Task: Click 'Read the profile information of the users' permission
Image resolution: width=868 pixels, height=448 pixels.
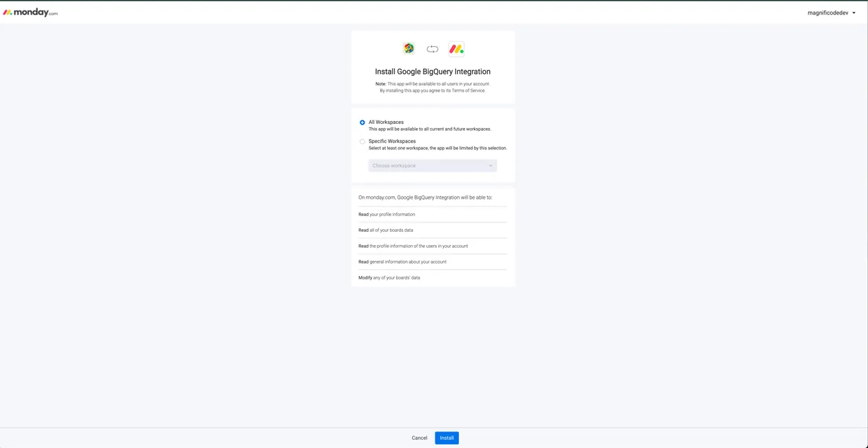Action: click(x=413, y=246)
